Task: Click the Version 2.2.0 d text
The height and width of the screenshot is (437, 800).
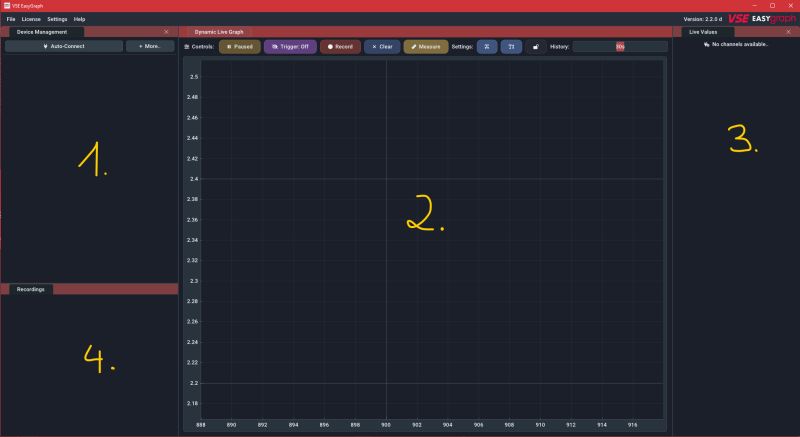Action: [x=703, y=19]
